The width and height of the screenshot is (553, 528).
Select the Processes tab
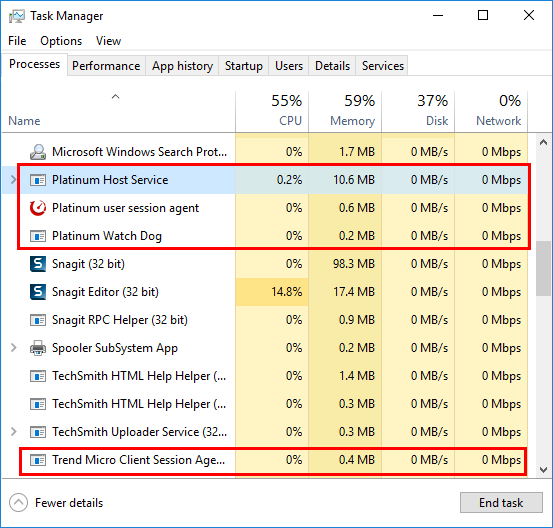(x=34, y=64)
